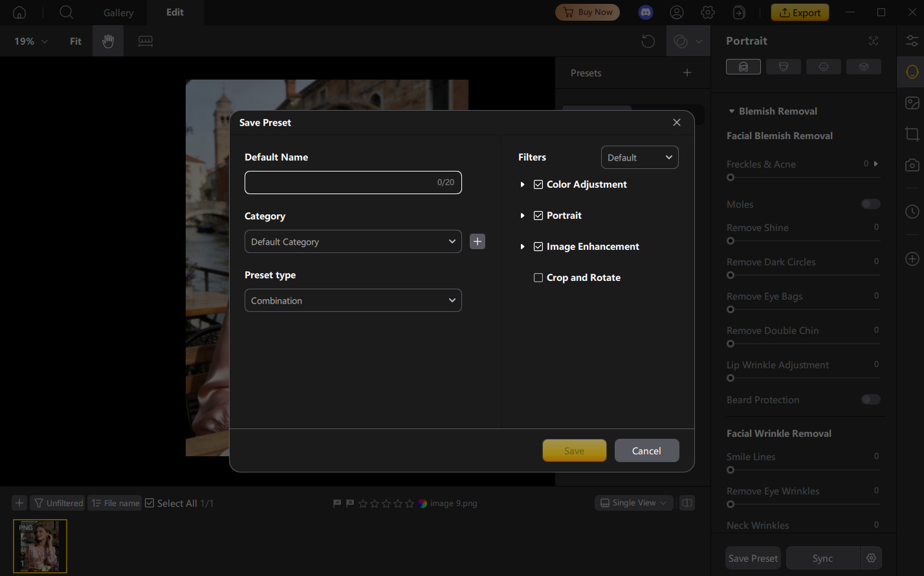The image size is (924, 576).
Task: Open the History panel clock icon
Action: point(912,212)
